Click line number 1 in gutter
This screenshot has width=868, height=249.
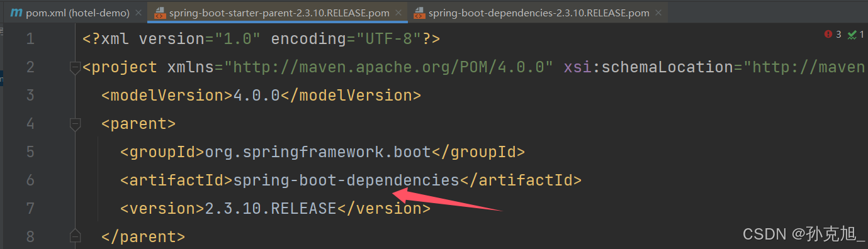coord(30,39)
